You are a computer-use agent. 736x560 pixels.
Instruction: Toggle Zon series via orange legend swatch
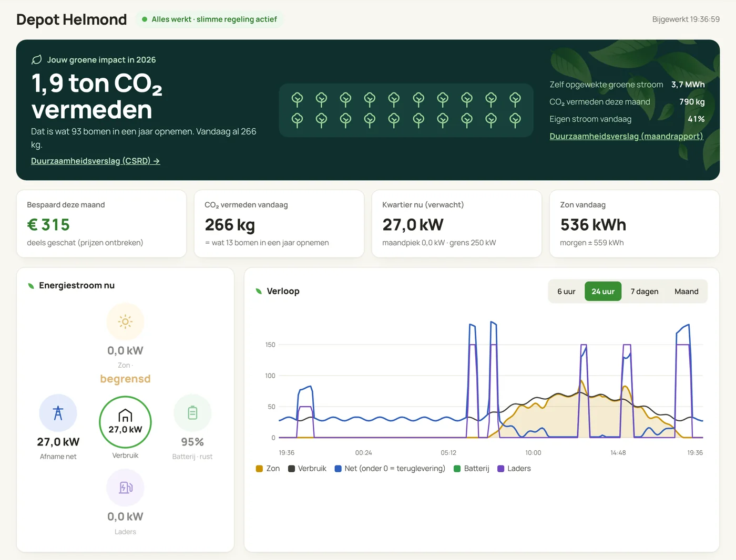[259, 469]
